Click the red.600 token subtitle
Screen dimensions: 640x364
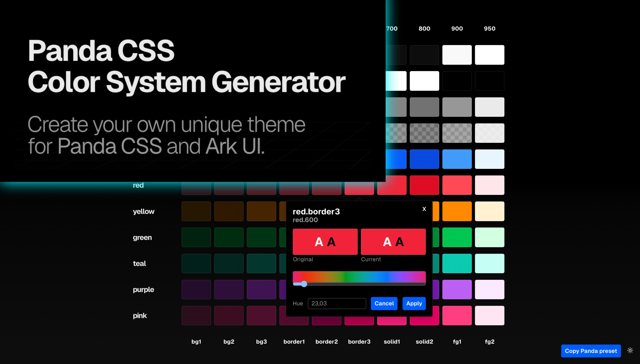(305, 220)
